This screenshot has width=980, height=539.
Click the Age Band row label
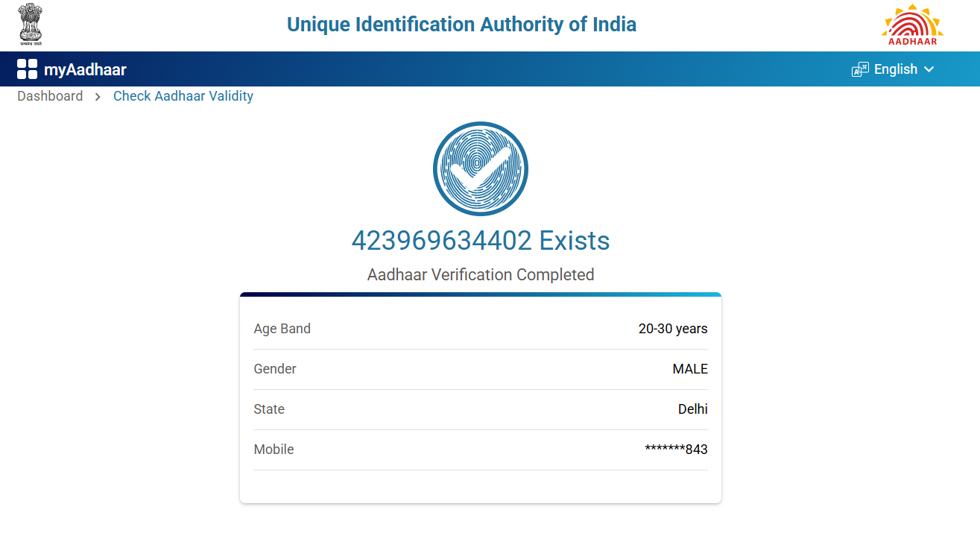(282, 329)
